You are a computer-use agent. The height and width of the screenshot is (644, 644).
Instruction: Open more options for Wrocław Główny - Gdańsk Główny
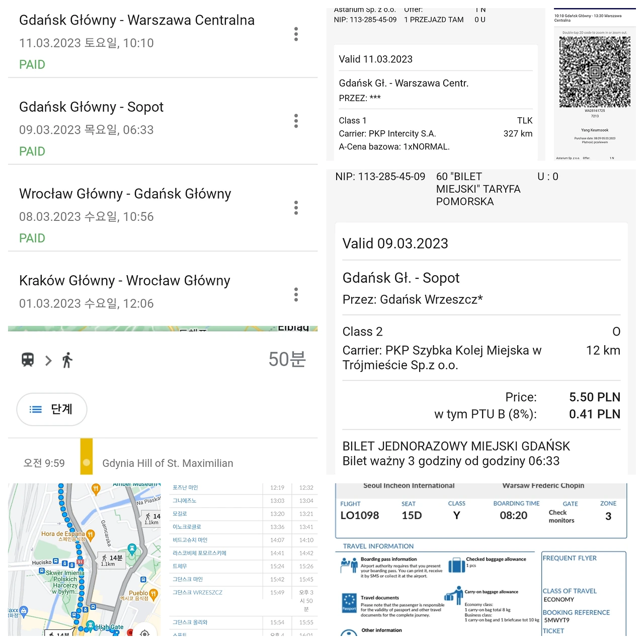coord(296,208)
